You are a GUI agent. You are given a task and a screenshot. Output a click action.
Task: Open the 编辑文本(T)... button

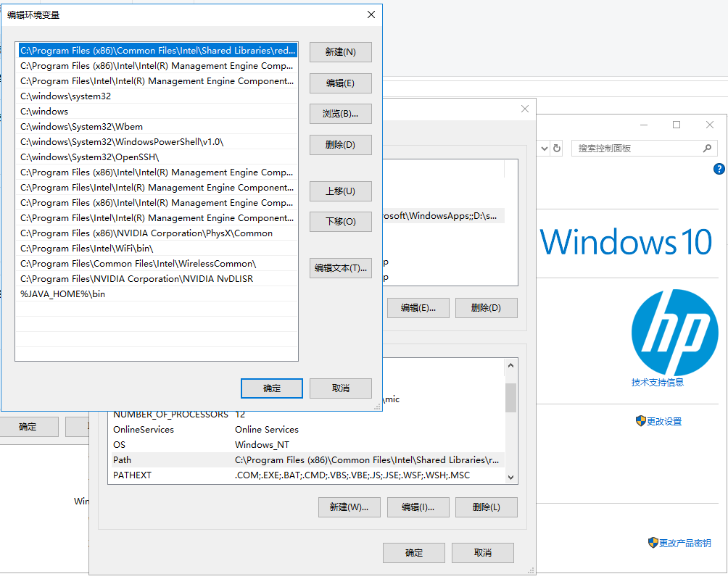coord(340,268)
